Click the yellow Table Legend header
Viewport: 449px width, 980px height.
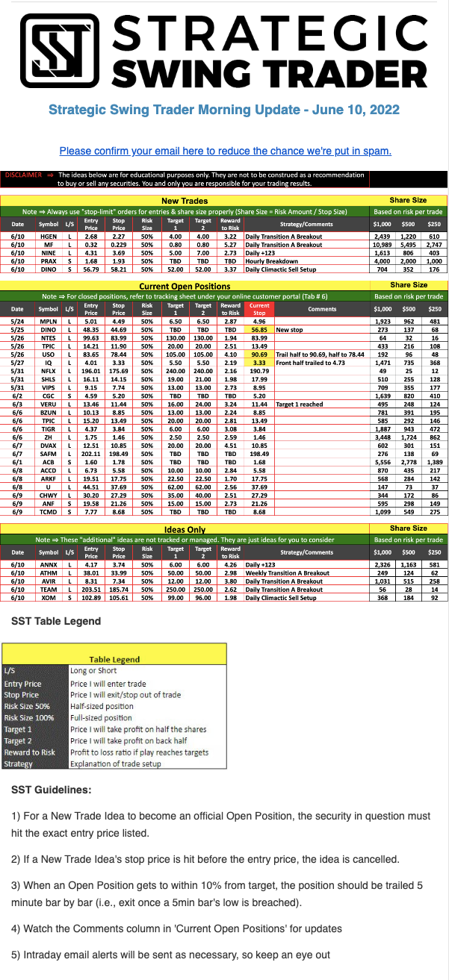(114, 660)
